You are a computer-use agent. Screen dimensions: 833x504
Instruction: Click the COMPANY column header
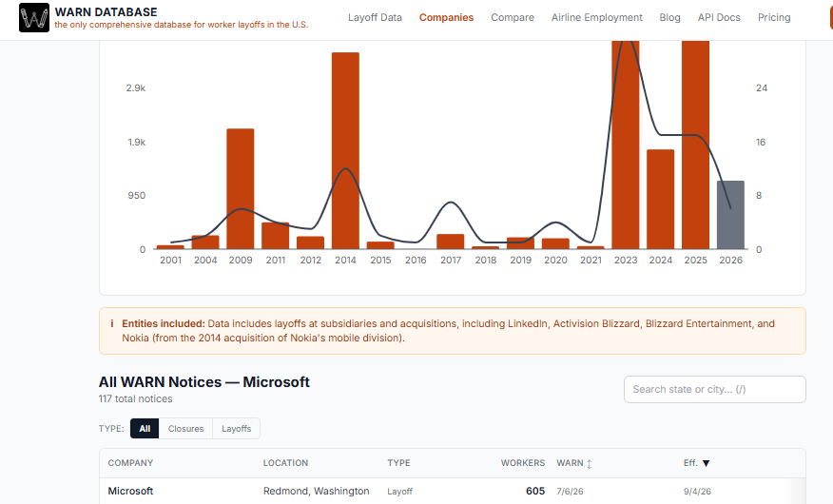coord(130,463)
